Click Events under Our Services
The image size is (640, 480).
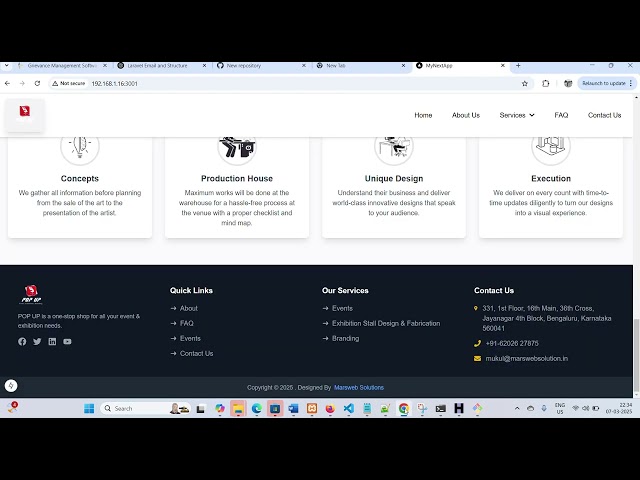pyautogui.click(x=342, y=308)
